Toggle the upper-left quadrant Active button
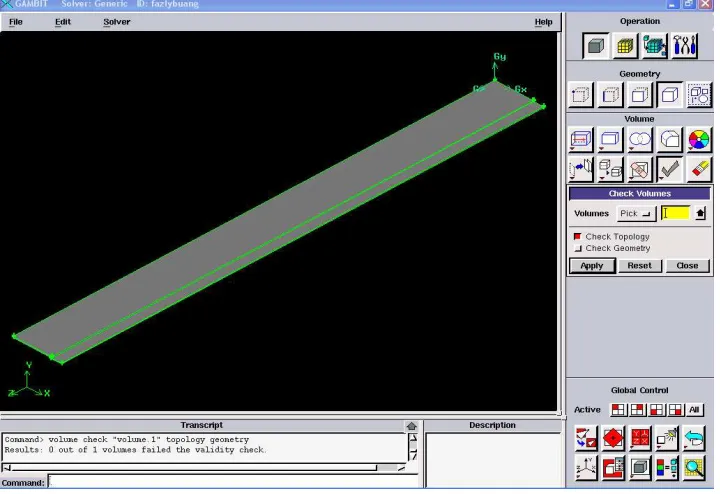This screenshot has width=720, height=494. click(x=619, y=410)
